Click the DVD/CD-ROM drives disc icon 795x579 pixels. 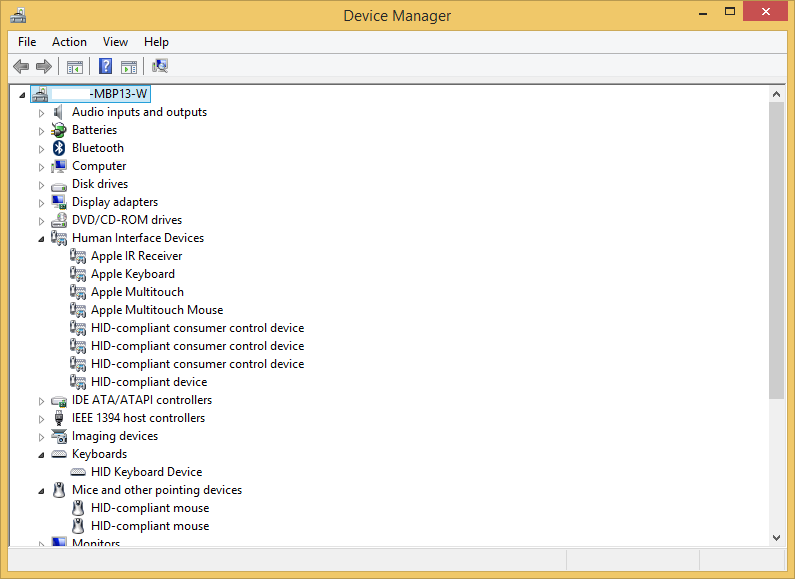pos(59,220)
